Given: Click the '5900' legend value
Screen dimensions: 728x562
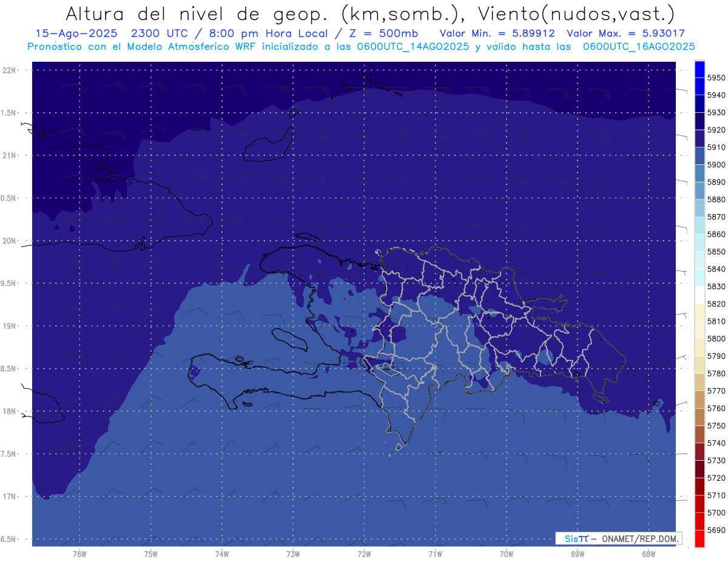Looking at the screenshot, I should click(715, 165).
